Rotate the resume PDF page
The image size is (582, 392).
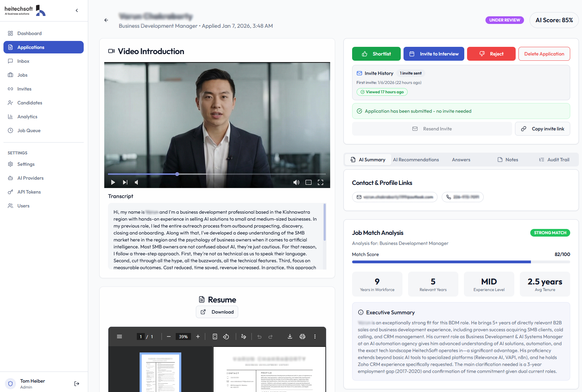click(x=226, y=336)
